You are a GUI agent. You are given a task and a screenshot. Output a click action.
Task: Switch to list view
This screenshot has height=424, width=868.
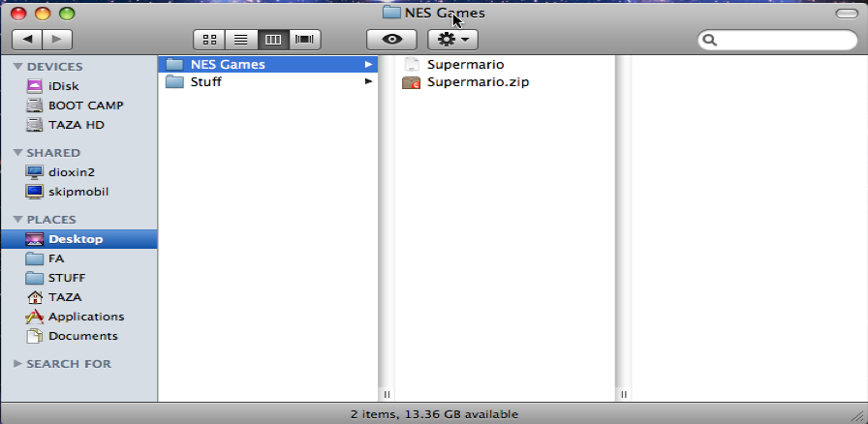241,40
